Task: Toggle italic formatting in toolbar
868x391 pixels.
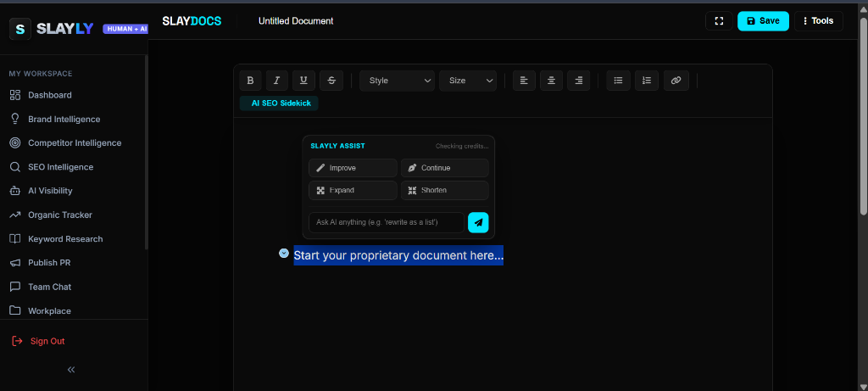Action: coord(277,81)
